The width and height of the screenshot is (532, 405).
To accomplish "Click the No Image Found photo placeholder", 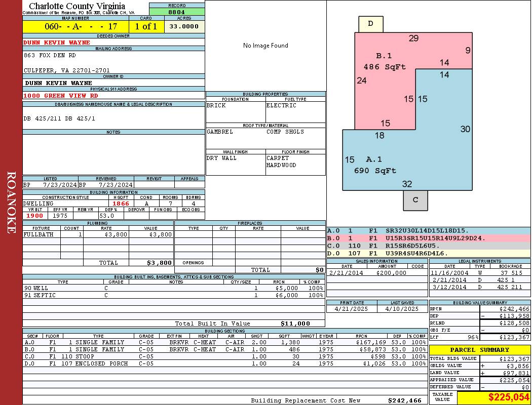I will [265, 46].
